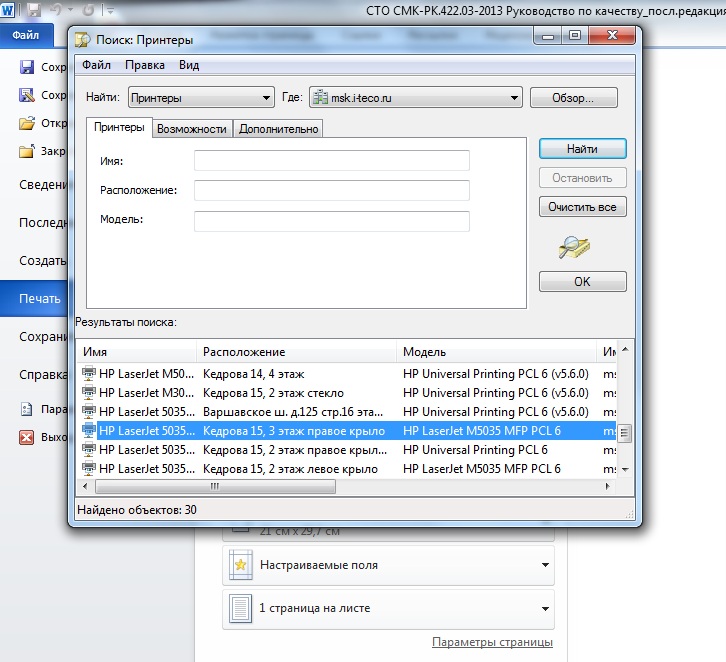Click the red Exit icon in Word backstage

26,437
